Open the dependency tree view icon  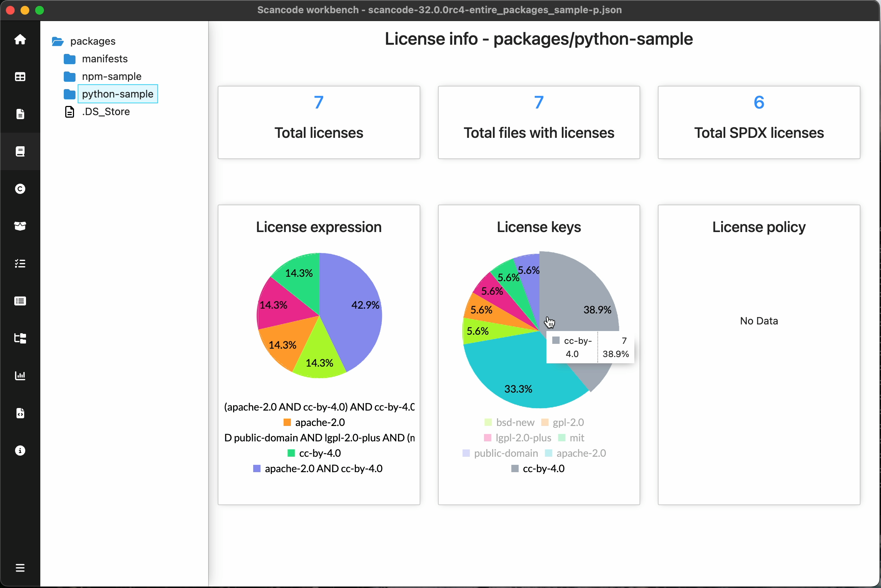(x=20, y=338)
